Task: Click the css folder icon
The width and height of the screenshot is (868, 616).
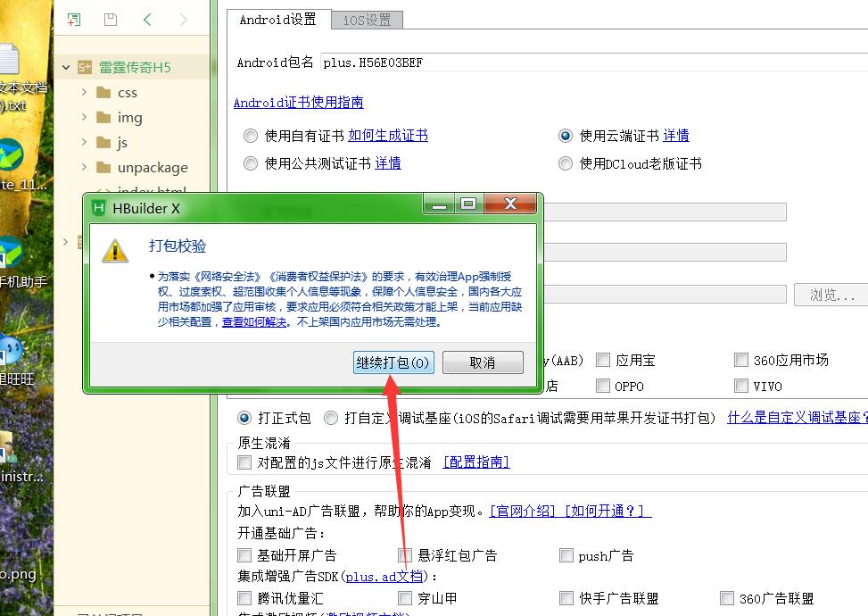Action: coord(103,93)
